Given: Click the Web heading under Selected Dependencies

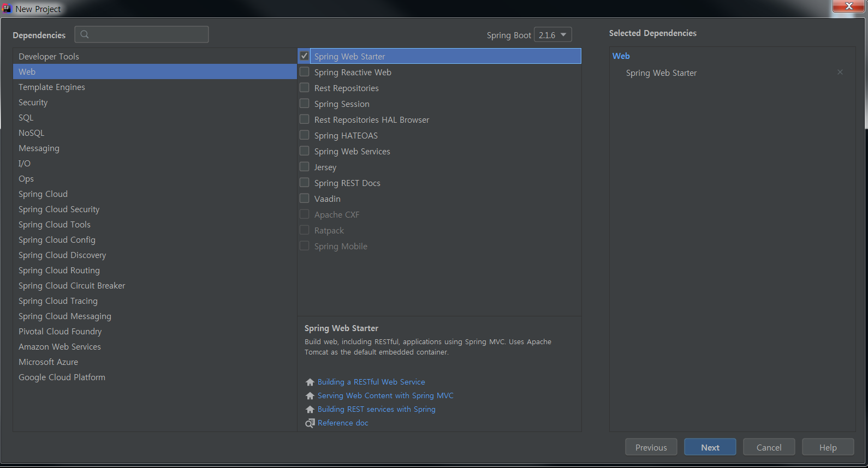Looking at the screenshot, I should [x=621, y=56].
